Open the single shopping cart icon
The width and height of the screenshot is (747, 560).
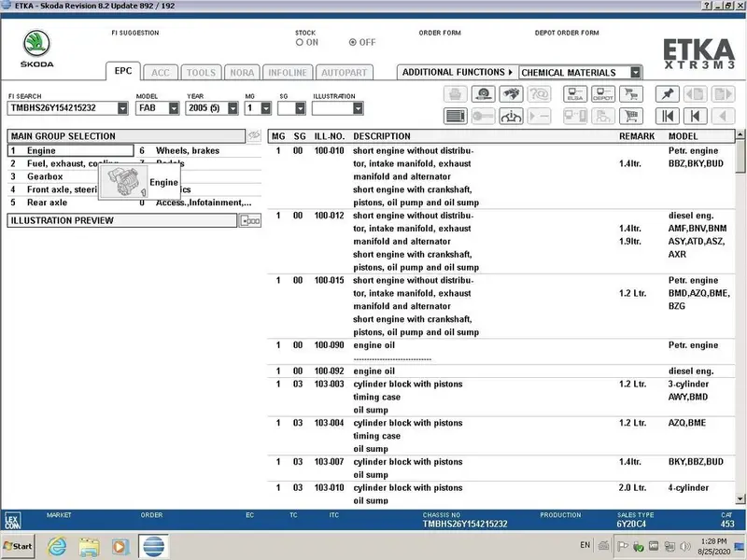[x=631, y=116]
